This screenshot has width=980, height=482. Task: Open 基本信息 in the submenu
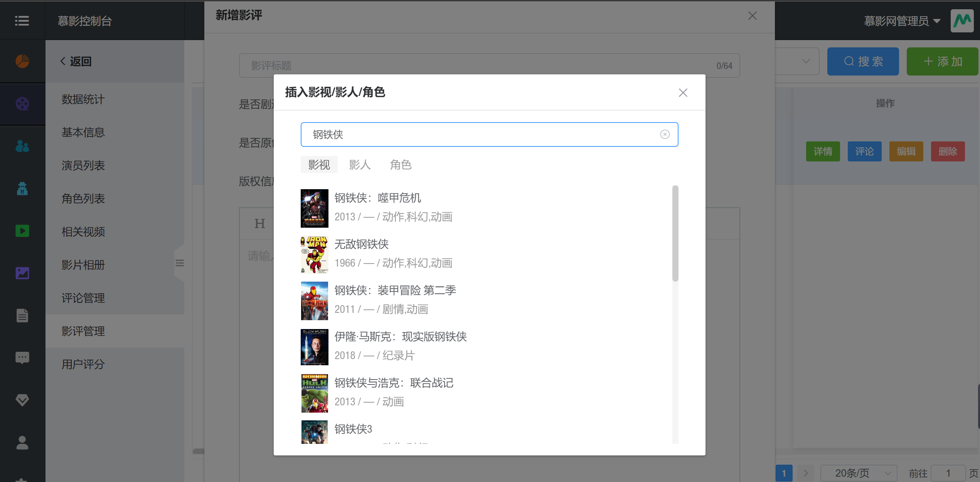[115, 132]
